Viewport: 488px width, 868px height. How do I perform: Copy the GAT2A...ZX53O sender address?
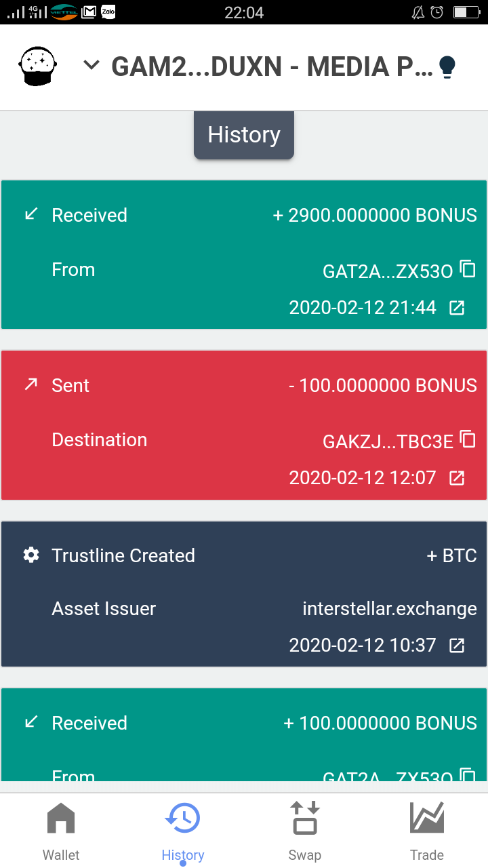468,269
